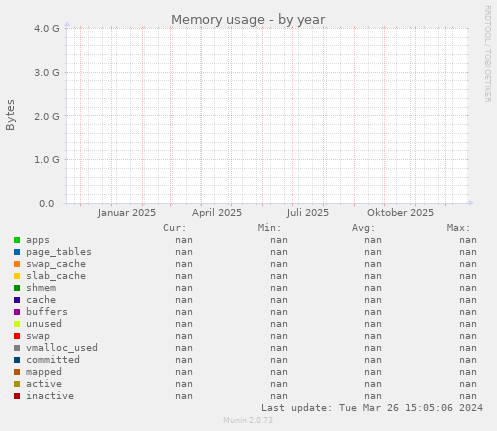Viewport: 497px width, 431px height.
Task: Click the Min: column header
Action: [269, 228]
